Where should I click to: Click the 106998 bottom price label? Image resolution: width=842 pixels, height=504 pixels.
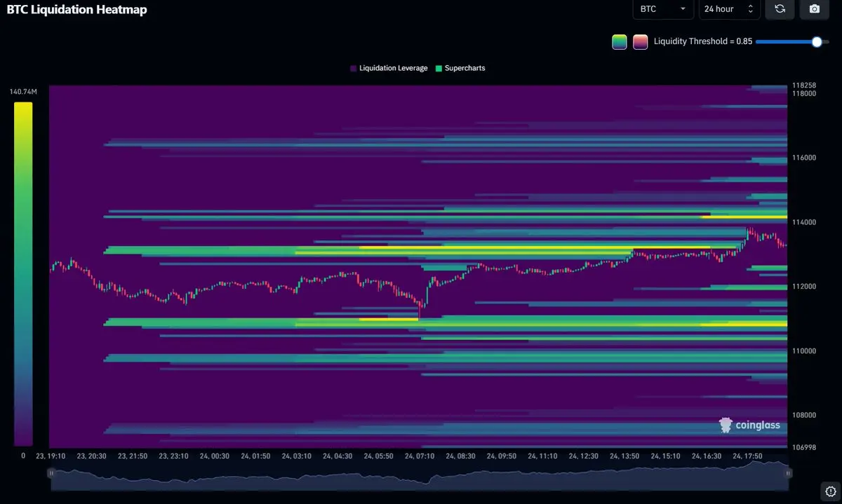tap(804, 447)
